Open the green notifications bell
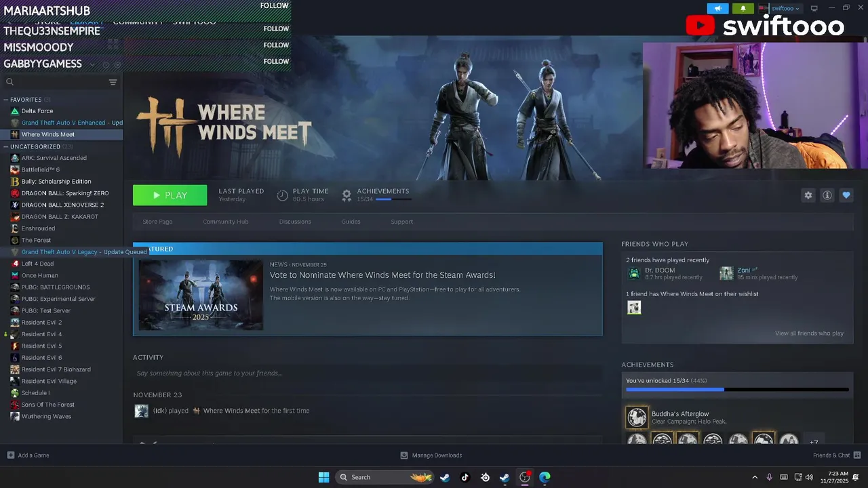868x488 pixels. [743, 8]
